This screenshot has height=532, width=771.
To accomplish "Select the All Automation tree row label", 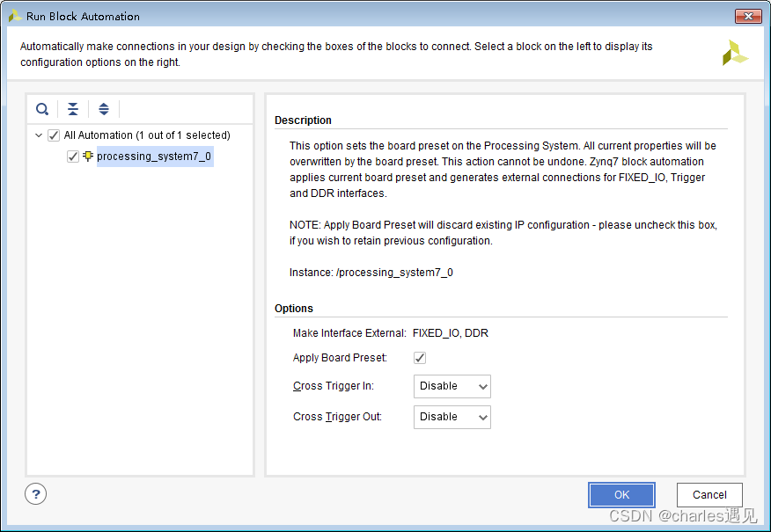I will [147, 135].
